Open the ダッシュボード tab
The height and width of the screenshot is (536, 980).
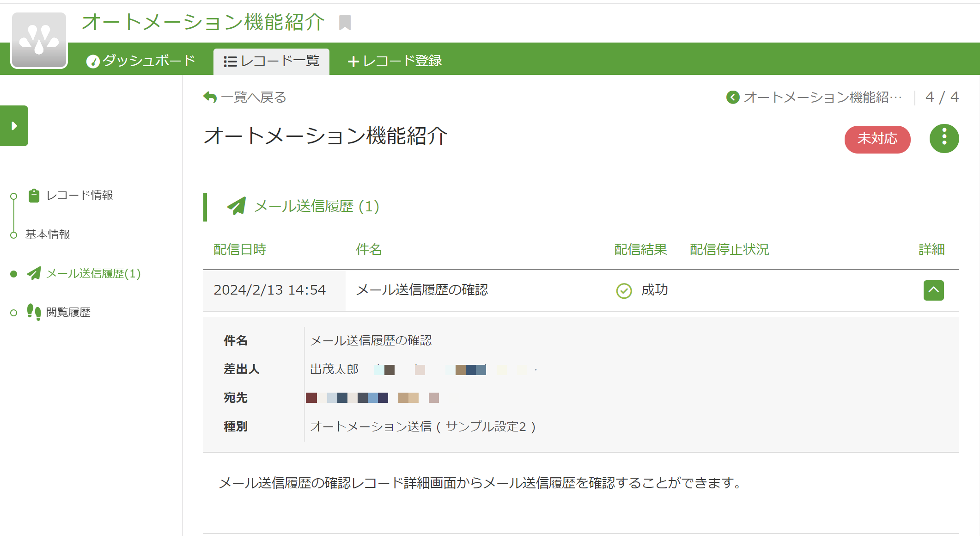141,61
